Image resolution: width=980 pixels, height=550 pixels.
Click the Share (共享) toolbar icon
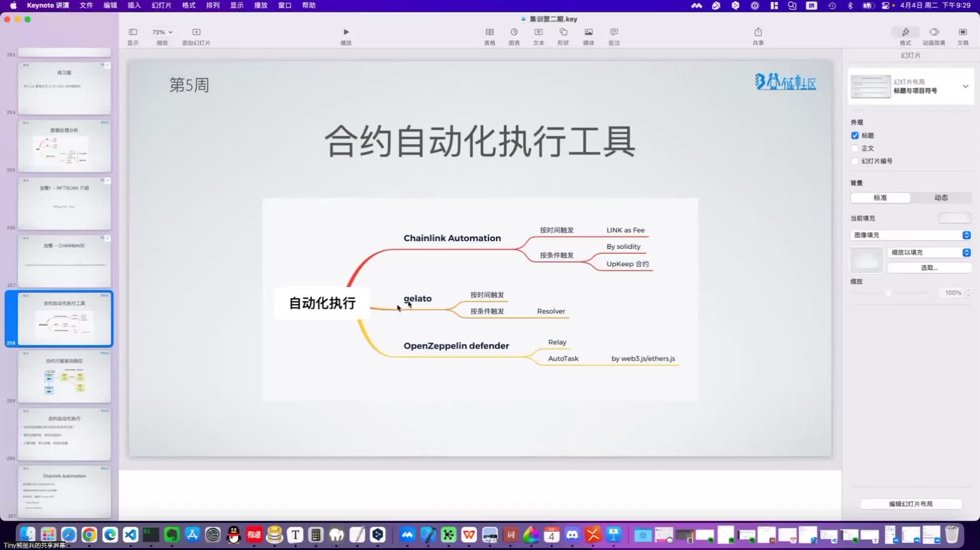pos(758,32)
